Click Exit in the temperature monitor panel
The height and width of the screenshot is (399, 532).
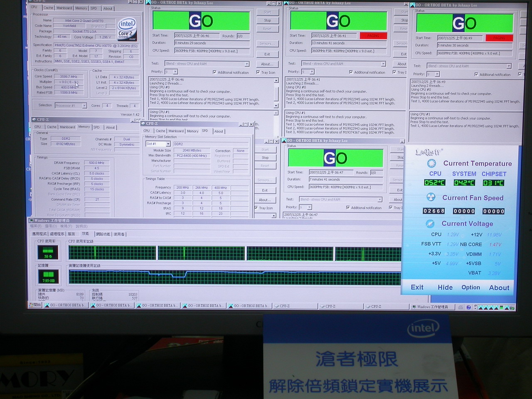(417, 287)
